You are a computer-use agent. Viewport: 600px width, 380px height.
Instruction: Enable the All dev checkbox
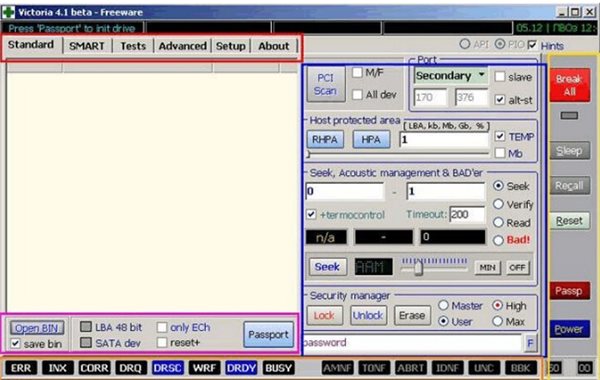[357, 95]
